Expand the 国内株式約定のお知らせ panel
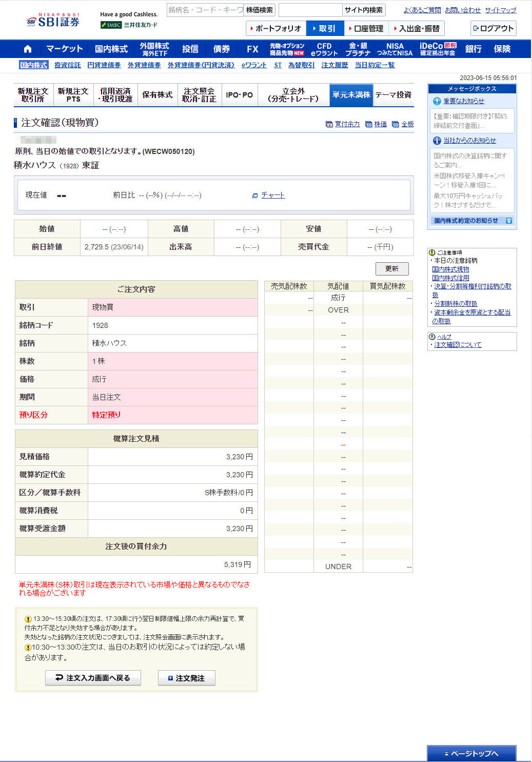Viewport: 532px width, 762px height. coord(508,221)
